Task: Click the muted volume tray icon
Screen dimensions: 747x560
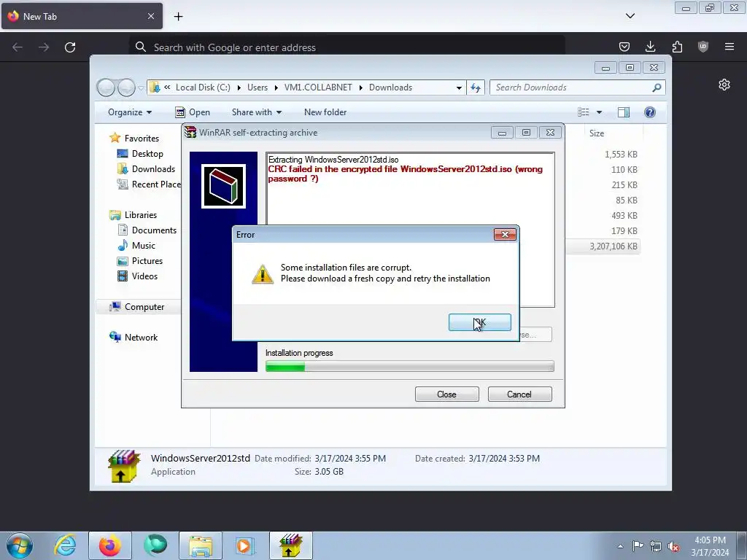Action: [x=673, y=547]
